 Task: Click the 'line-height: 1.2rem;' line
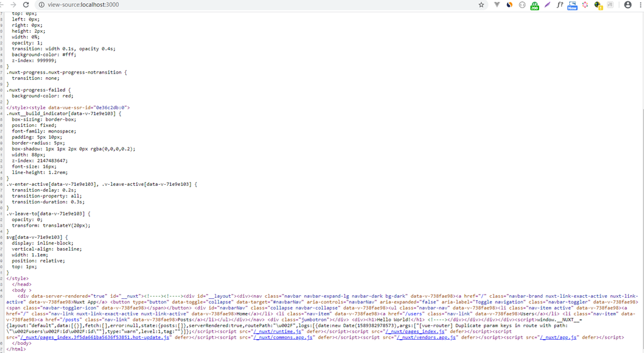click(40, 173)
